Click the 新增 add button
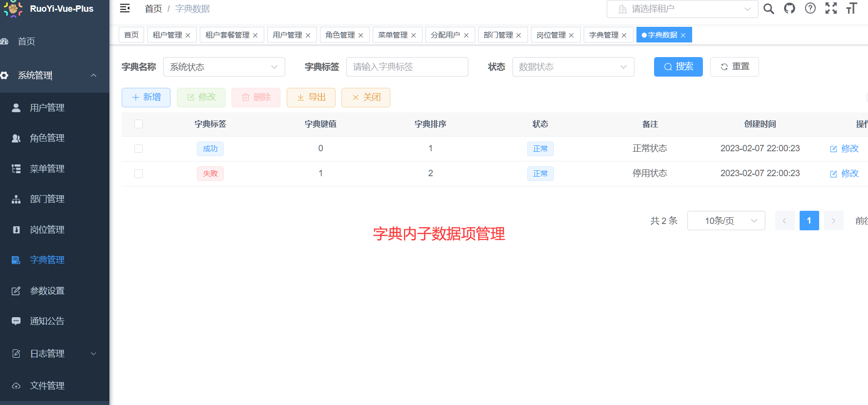 pyautogui.click(x=146, y=97)
